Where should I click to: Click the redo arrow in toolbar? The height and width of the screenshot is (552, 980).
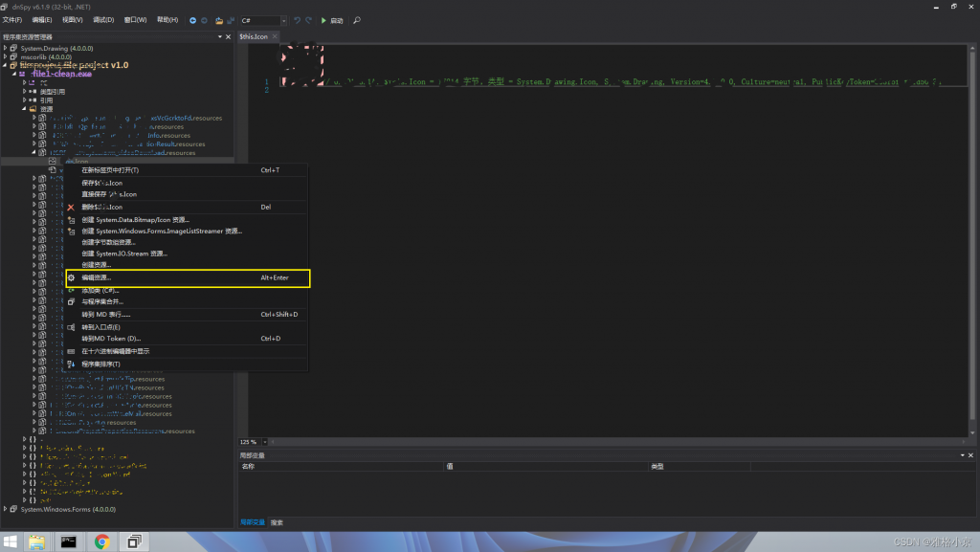point(309,21)
